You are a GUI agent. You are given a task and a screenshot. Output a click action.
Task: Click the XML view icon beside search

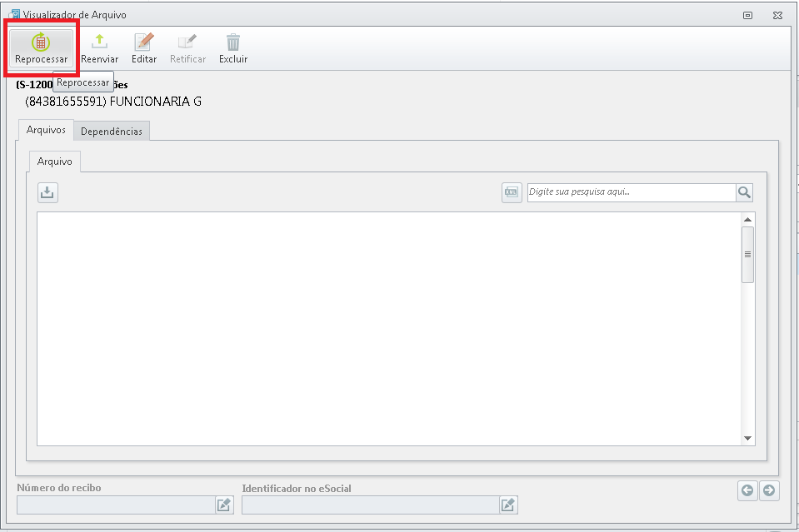[x=511, y=192]
